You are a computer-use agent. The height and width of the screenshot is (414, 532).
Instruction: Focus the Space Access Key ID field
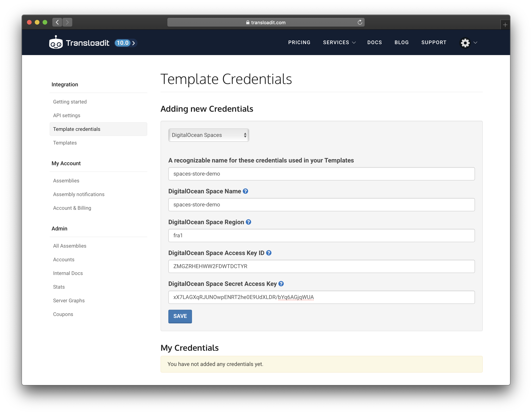[x=321, y=266]
